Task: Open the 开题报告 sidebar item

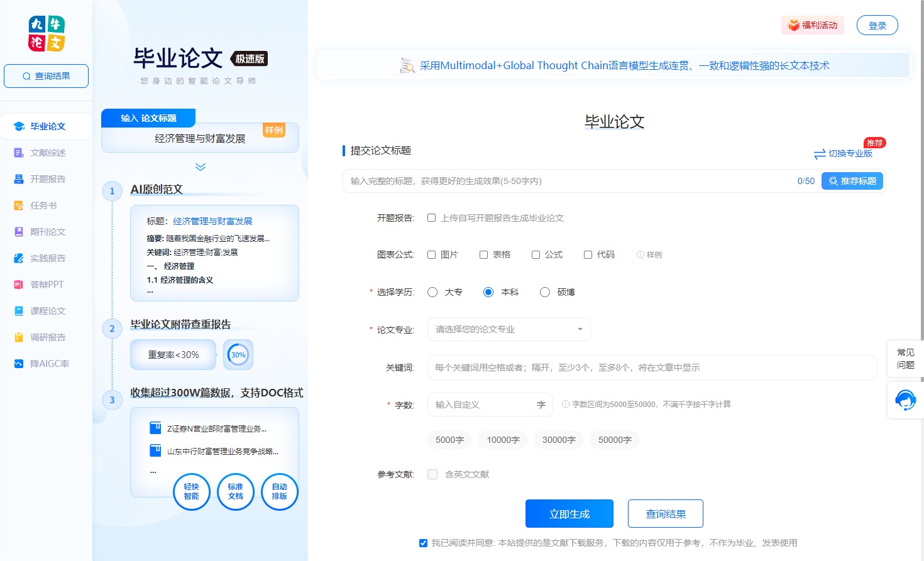Action: point(47,179)
